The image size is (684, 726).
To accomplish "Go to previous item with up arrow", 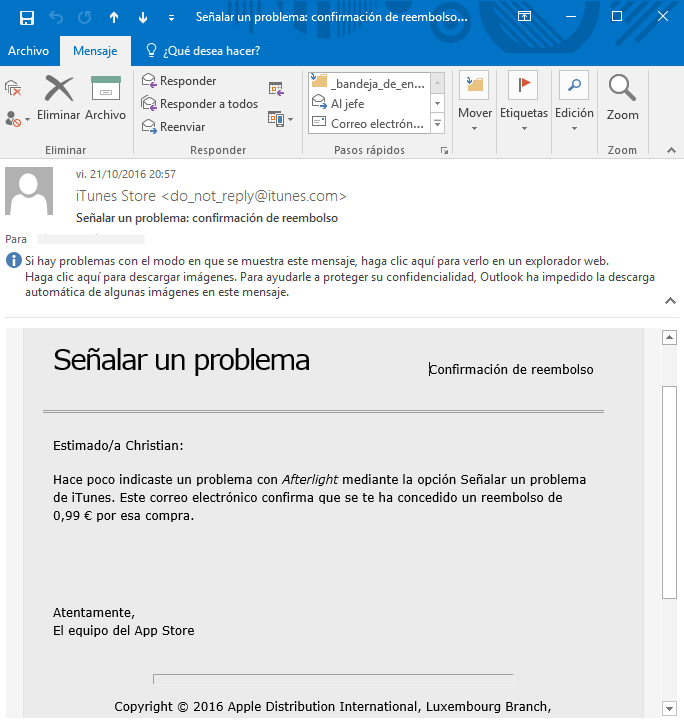I will 113,18.
